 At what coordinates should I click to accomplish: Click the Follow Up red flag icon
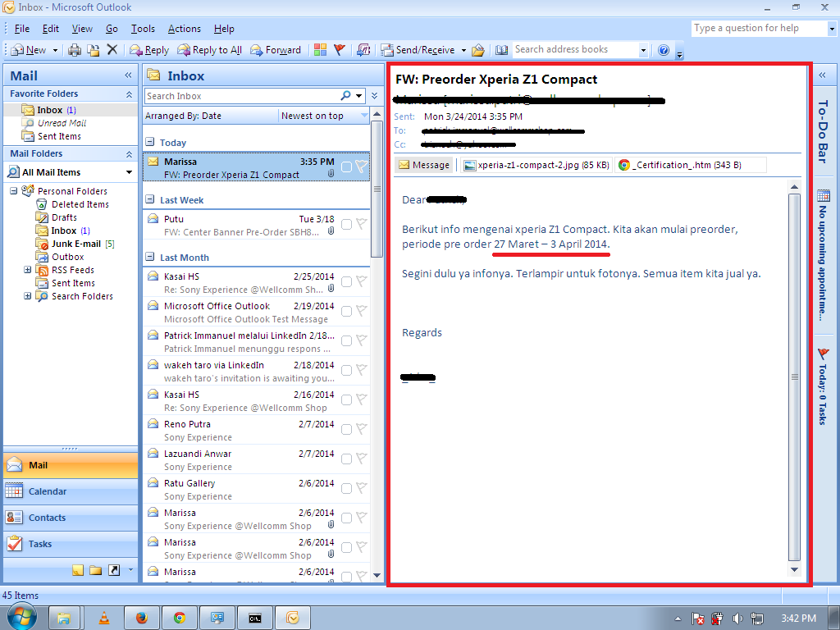tap(339, 50)
